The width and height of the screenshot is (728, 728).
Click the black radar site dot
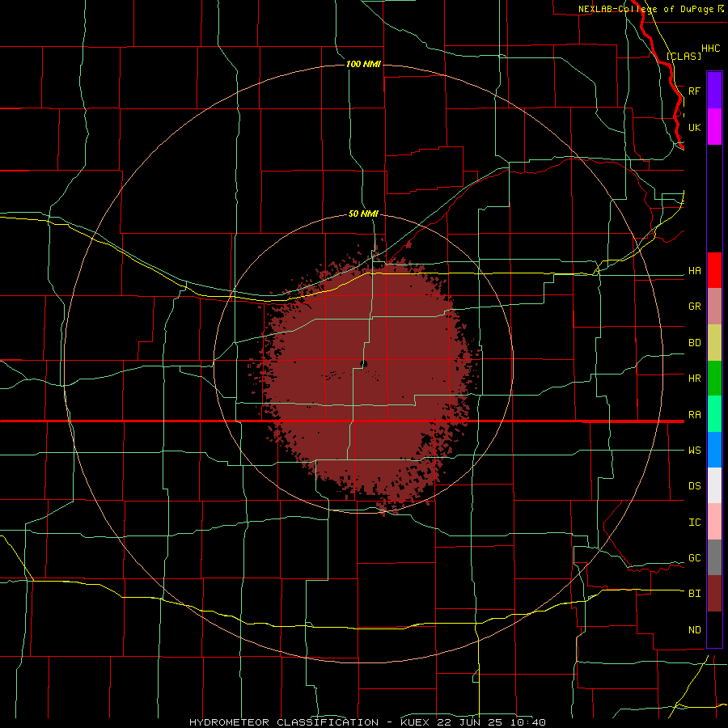363,364
